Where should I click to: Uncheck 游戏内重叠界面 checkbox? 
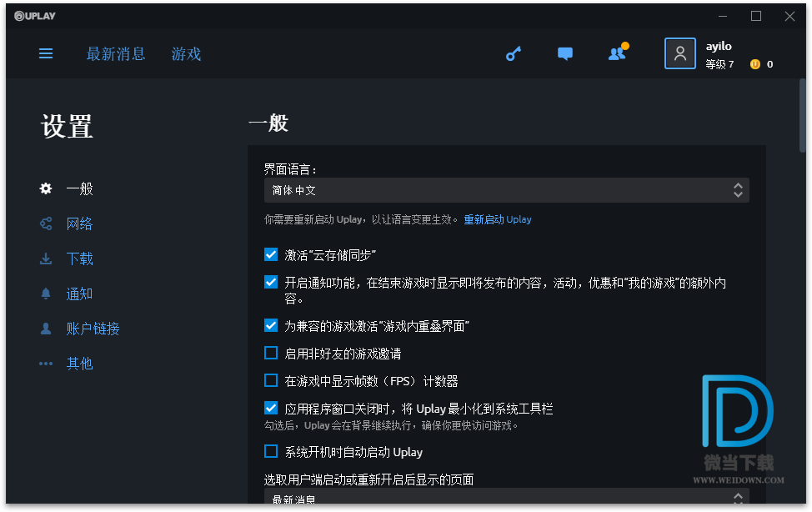[x=271, y=325]
